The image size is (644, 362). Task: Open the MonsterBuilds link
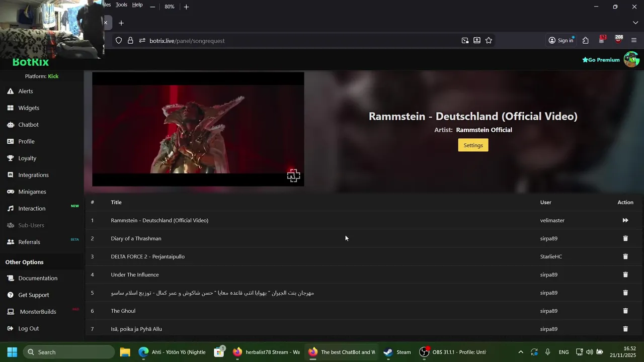coord(38,312)
